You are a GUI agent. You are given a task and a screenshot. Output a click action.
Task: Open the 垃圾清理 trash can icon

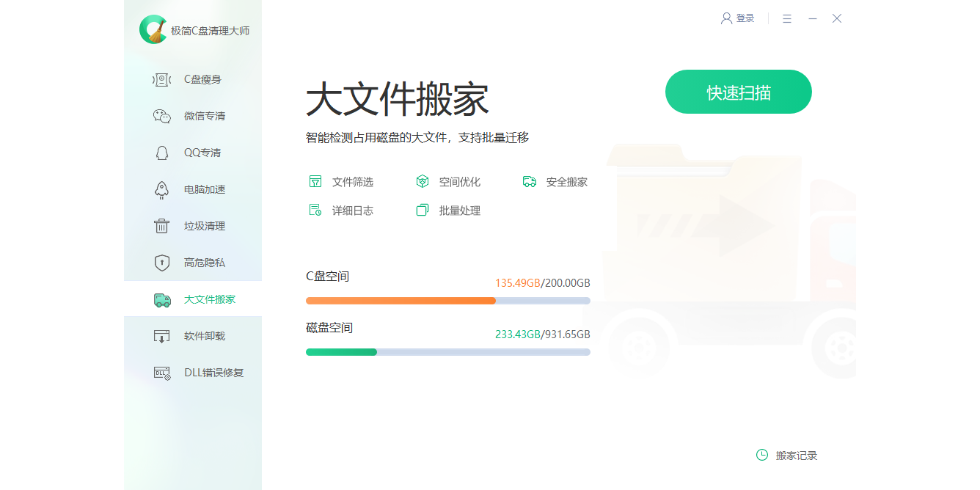point(162,226)
